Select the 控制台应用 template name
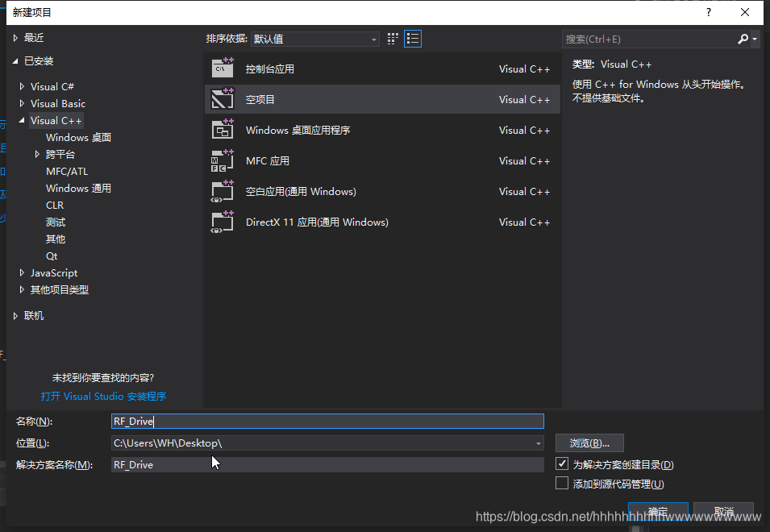The width and height of the screenshot is (770, 532). click(x=269, y=69)
